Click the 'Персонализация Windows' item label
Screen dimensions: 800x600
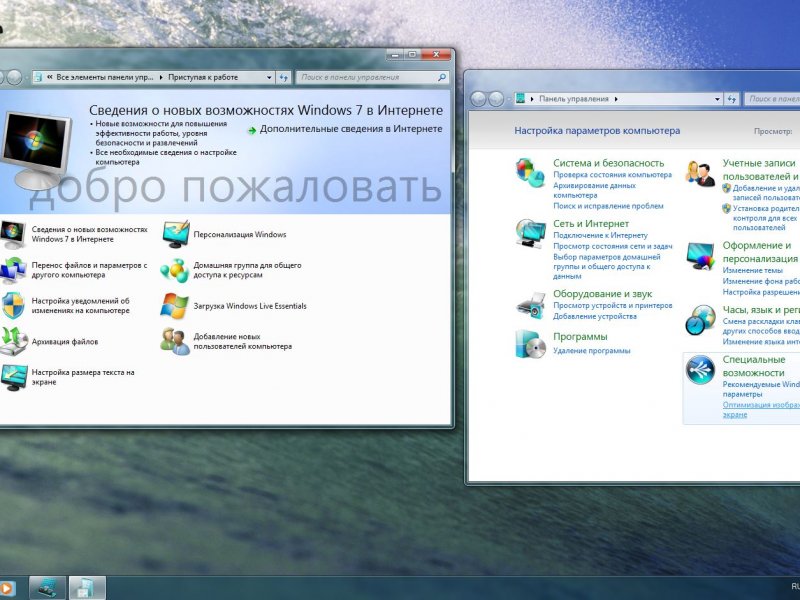pos(240,235)
